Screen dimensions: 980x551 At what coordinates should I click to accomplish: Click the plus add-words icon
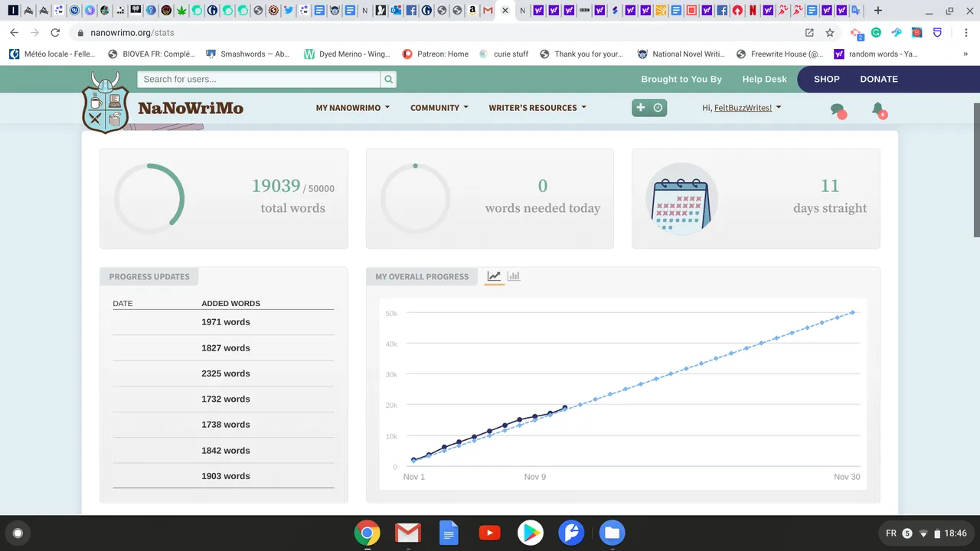(x=641, y=108)
